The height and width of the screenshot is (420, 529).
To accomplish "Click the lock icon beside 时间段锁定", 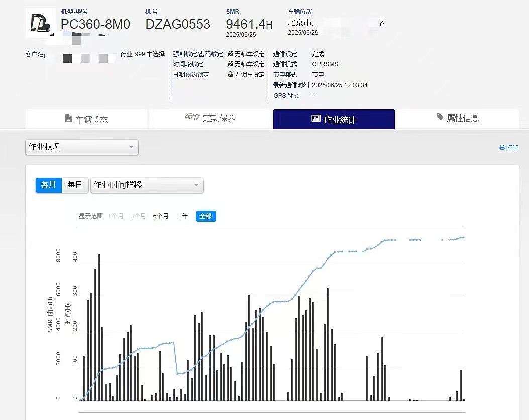I will pos(230,64).
